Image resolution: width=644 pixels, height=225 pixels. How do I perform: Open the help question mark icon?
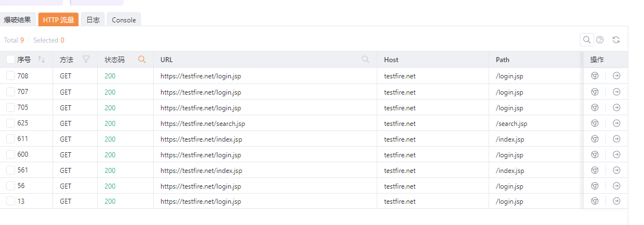[x=600, y=40]
